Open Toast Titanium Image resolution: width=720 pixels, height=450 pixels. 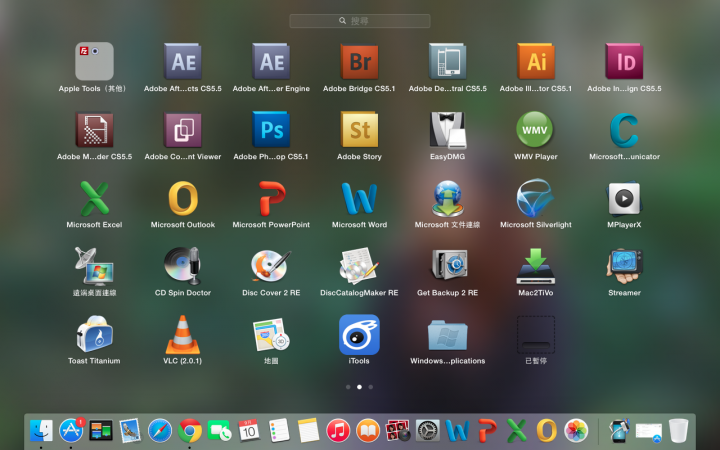click(94, 334)
